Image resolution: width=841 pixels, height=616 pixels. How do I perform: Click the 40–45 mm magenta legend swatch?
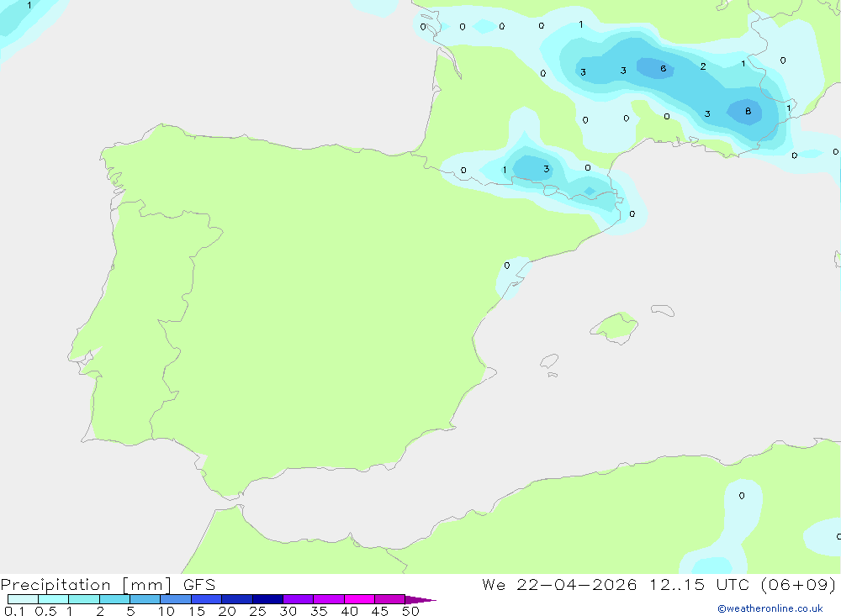click(359, 599)
